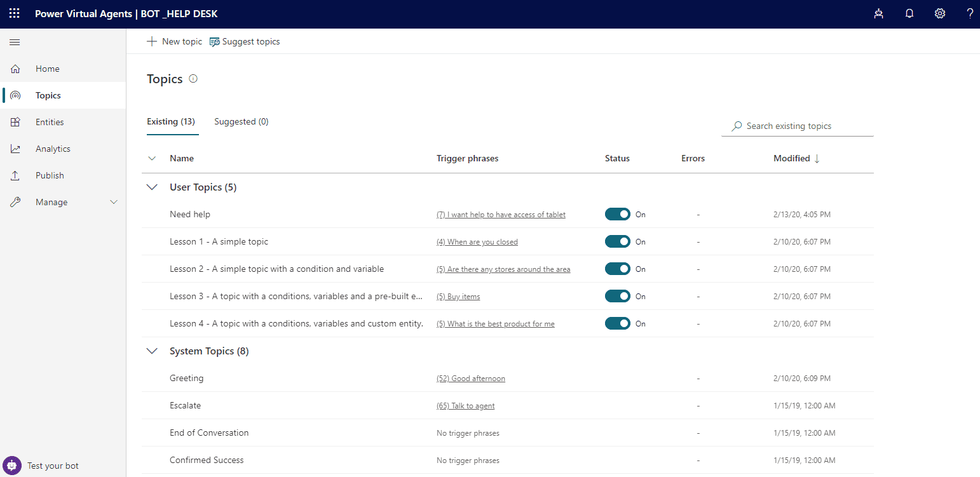Open 'Are there any stores' trigger link

pyautogui.click(x=503, y=269)
